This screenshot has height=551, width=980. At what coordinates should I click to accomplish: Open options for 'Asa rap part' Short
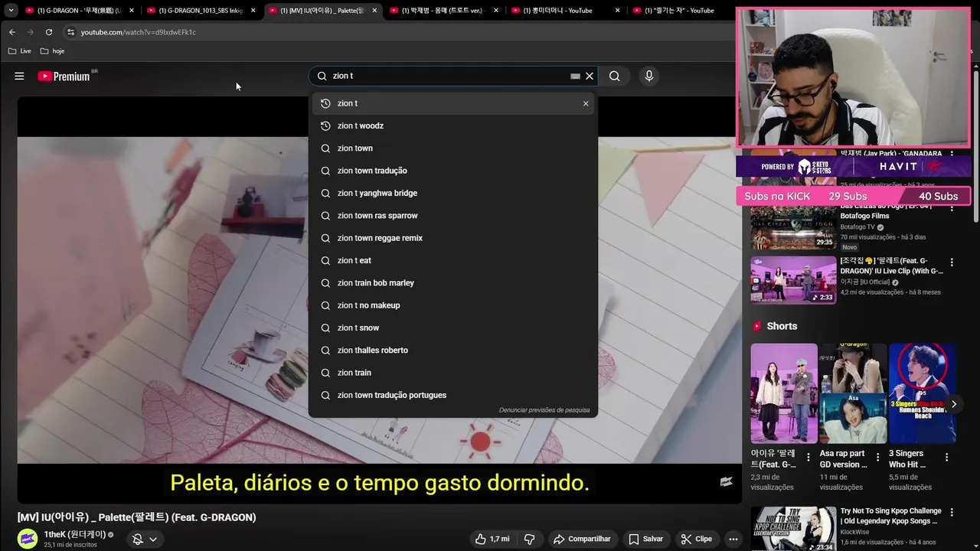click(x=877, y=457)
